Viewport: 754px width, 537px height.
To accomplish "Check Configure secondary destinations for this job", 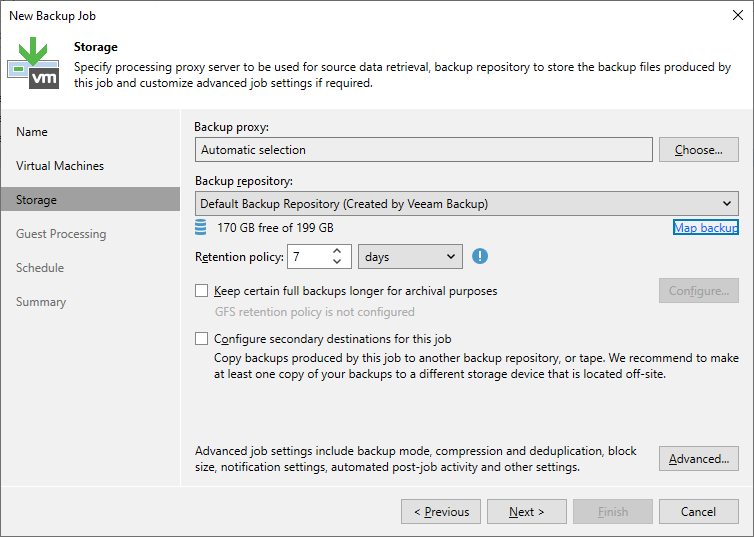I will [x=201, y=339].
